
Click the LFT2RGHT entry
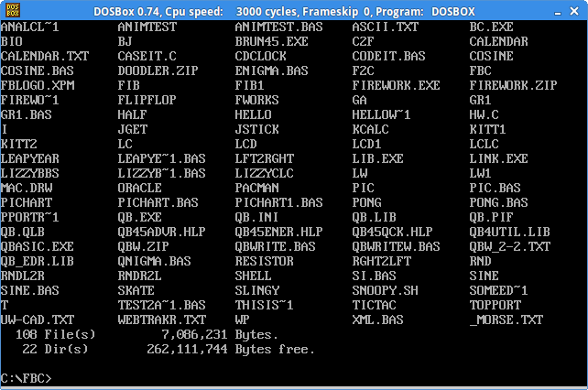[x=265, y=158]
